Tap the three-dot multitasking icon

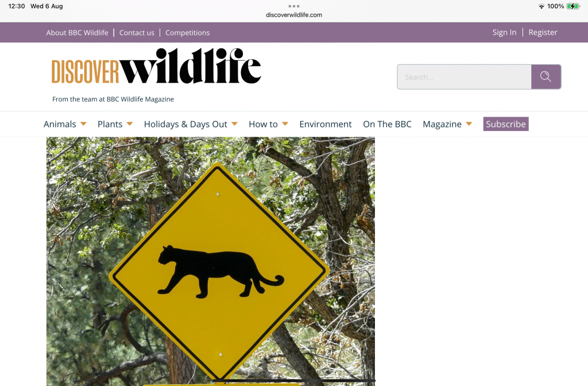coord(294,6)
